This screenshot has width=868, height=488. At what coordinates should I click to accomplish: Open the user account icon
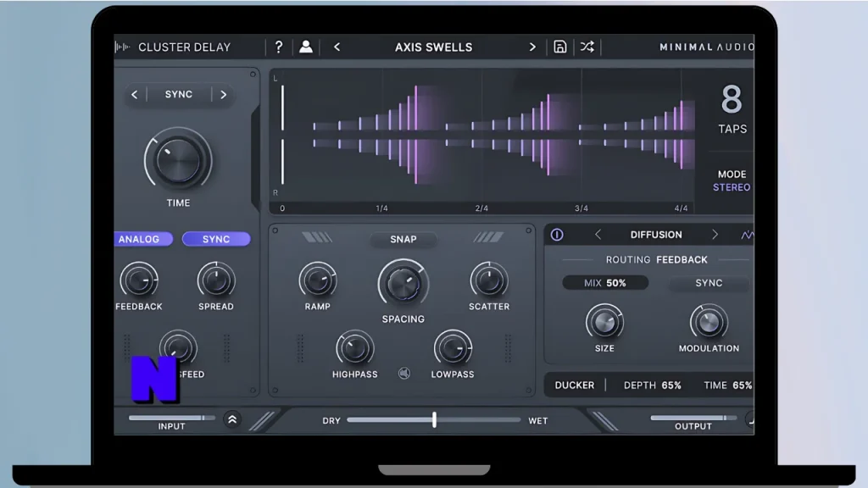(x=305, y=47)
